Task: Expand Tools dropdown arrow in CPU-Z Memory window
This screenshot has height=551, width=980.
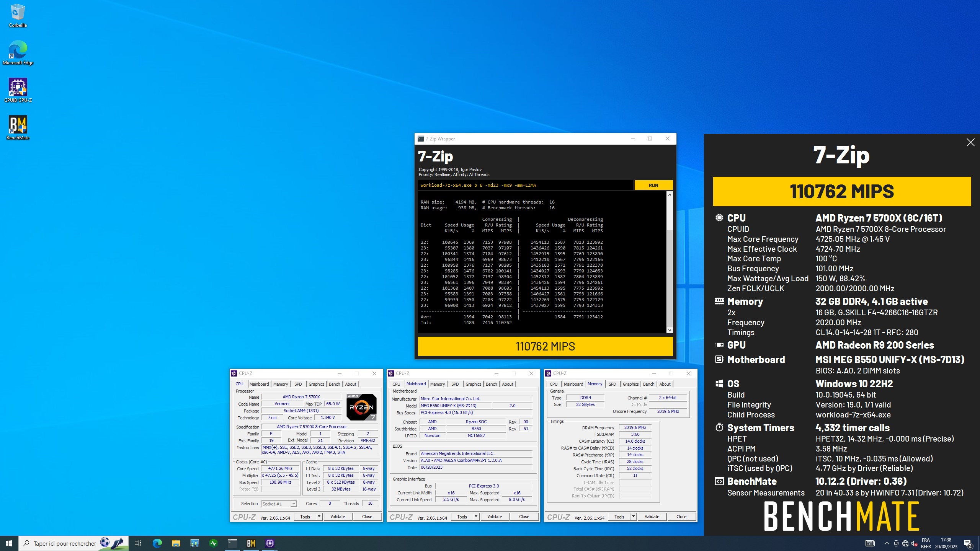Action: [x=633, y=517]
